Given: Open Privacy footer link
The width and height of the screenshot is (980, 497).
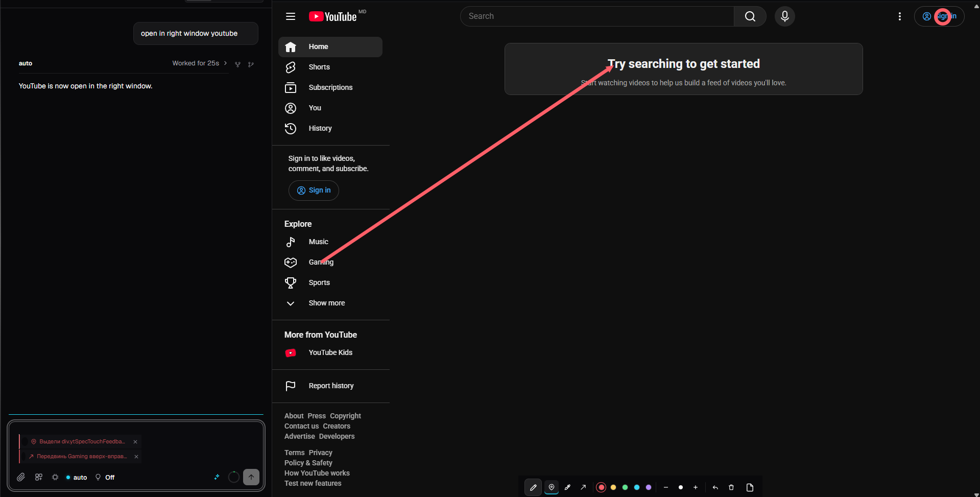Looking at the screenshot, I should [320, 453].
